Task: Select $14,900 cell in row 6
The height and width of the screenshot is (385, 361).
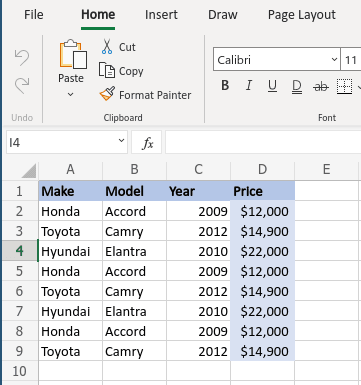Action: (262, 291)
